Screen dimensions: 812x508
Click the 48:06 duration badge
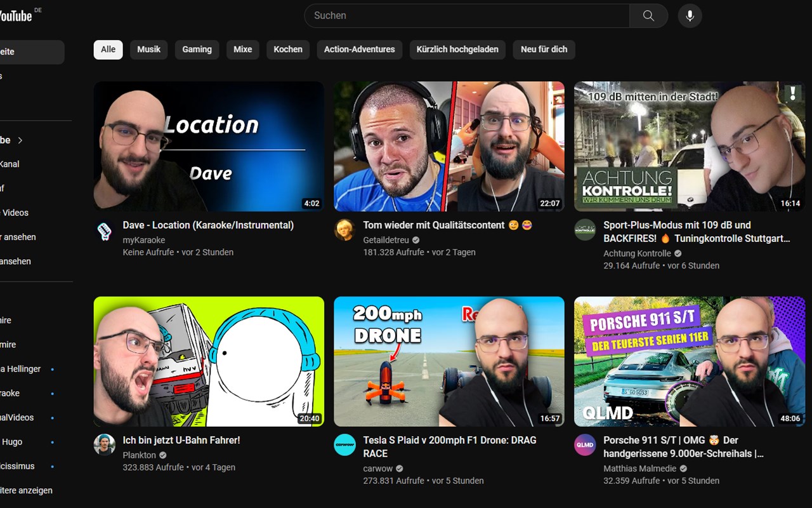[x=790, y=418]
